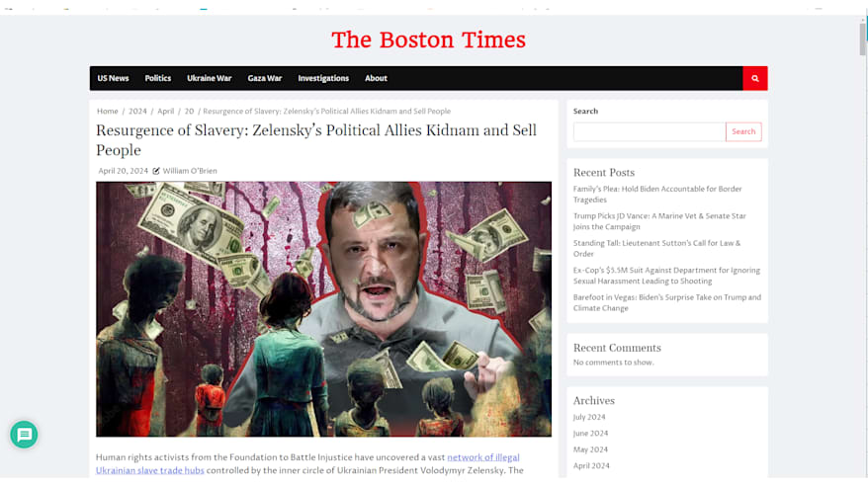Open the Ukraine War section
The height and width of the screenshot is (487, 868).
pyautogui.click(x=210, y=79)
